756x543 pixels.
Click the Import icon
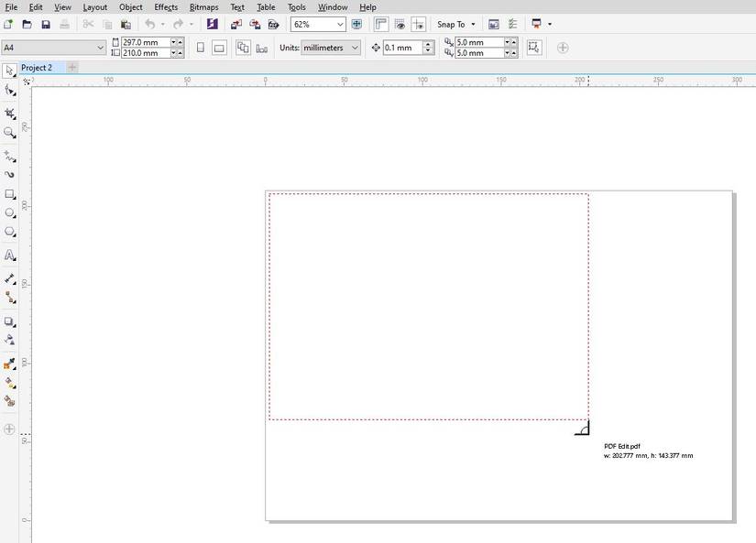[x=236, y=24]
